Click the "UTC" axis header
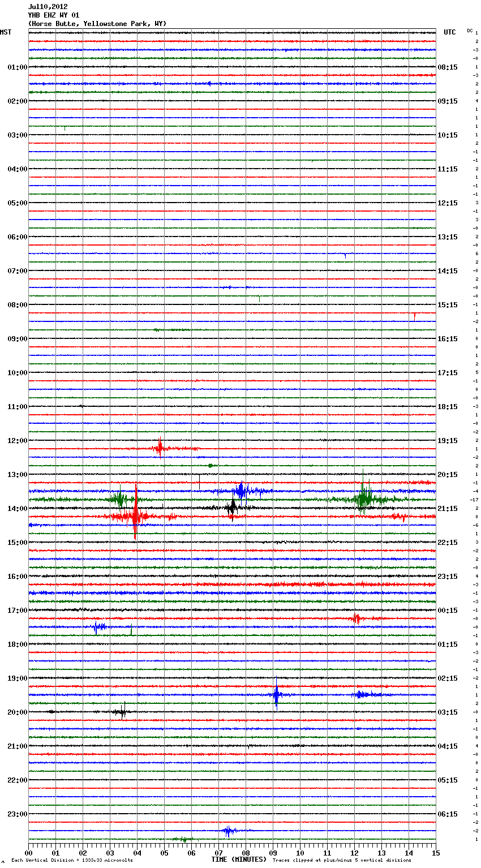The image size is (481, 868). 450,32
